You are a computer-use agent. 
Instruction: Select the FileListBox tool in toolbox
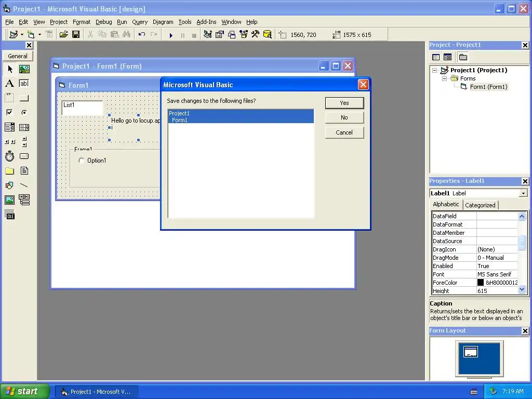click(24, 171)
